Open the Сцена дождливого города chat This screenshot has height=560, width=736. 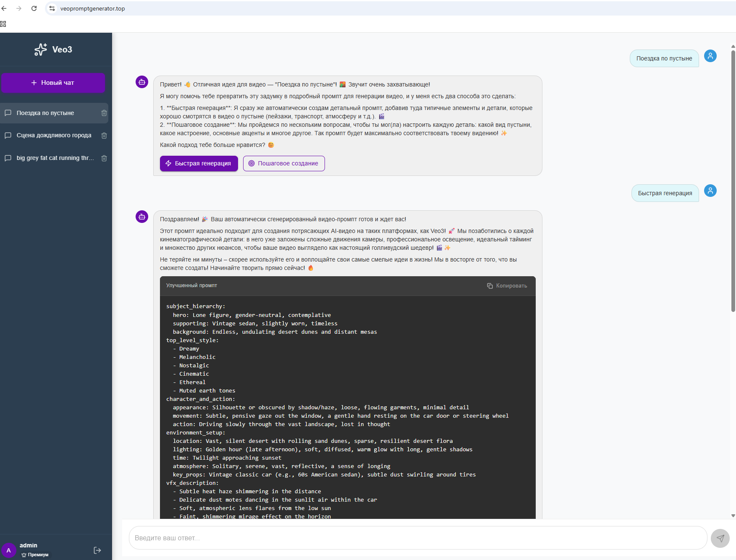(x=54, y=135)
